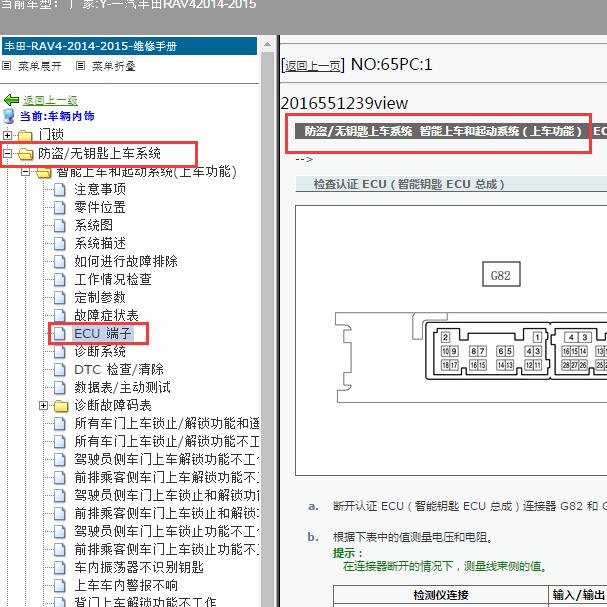Click the 返回上一页 link
This screenshot has height=607, width=607.
click(x=312, y=66)
